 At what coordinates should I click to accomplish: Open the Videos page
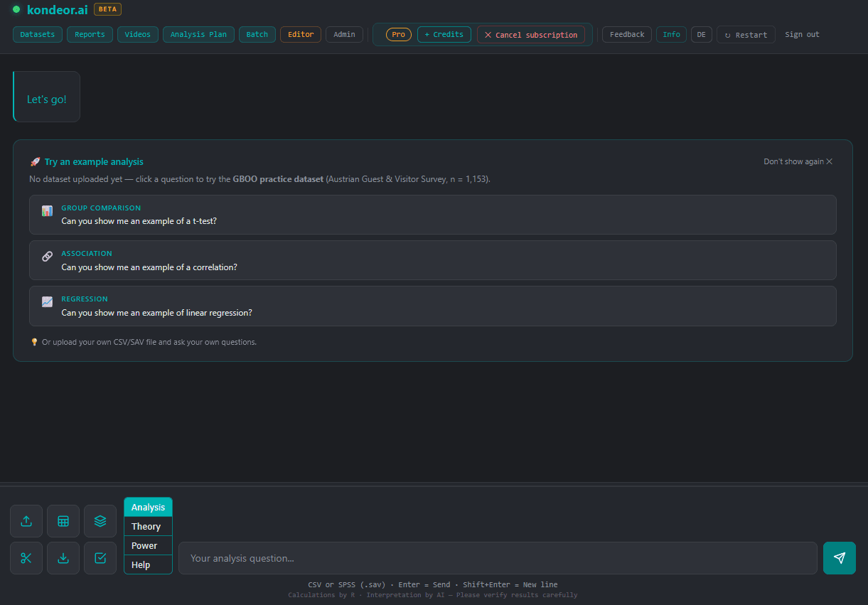[x=138, y=34]
